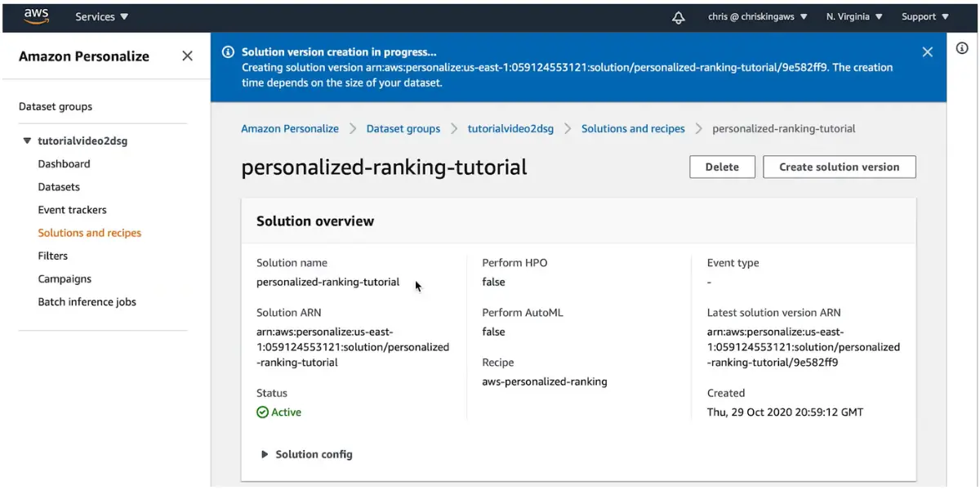This screenshot has height=490, width=980.
Task: Click the aws-personalized-ranking recipe value
Action: coord(545,382)
